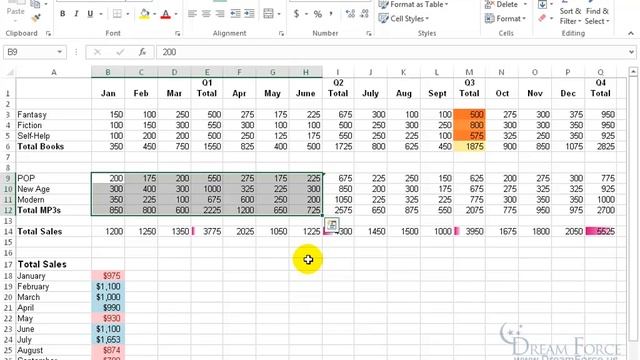
Task: Apply the Fill Color bucket
Action: tap(144, 14)
